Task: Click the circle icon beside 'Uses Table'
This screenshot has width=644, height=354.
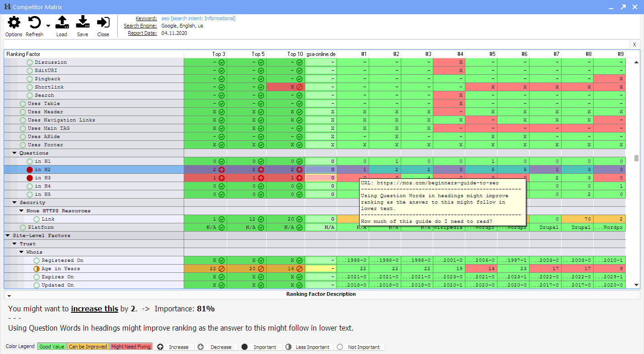Action: (23, 104)
